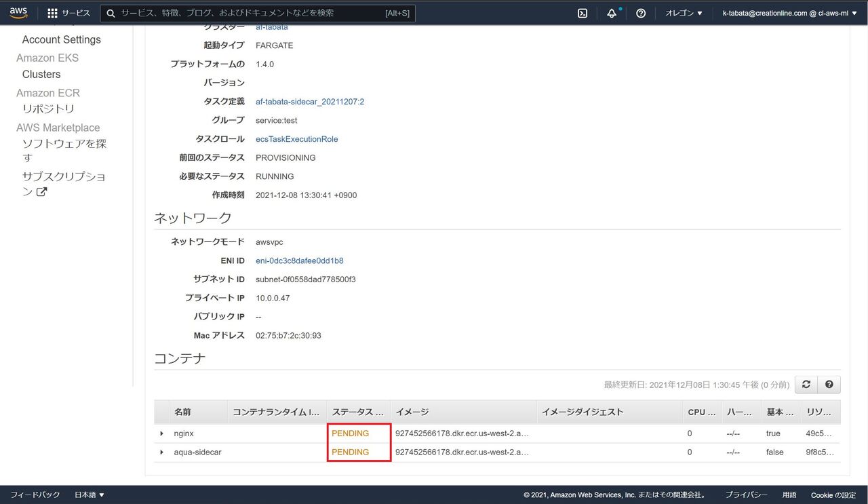The width and height of the screenshot is (868, 504).
Task: Click the service:test group value
Action: tap(277, 121)
